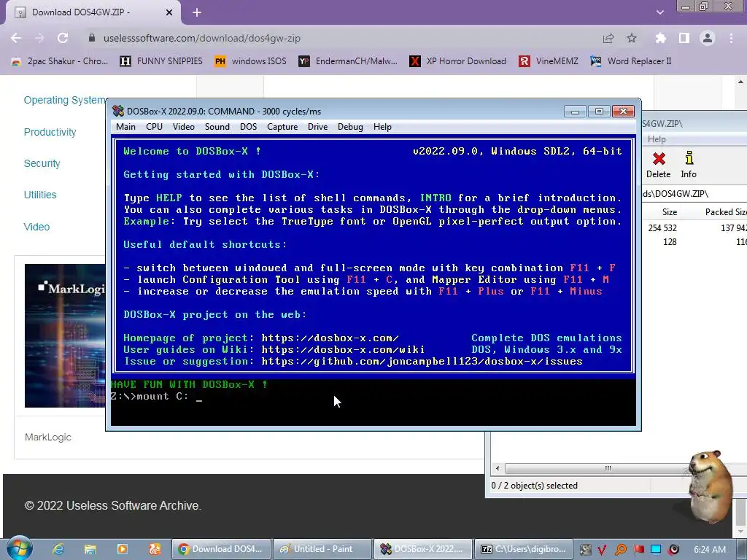Click the Operating System category link
747x560 pixels.
pyautogui.click(x=65, y=100)
